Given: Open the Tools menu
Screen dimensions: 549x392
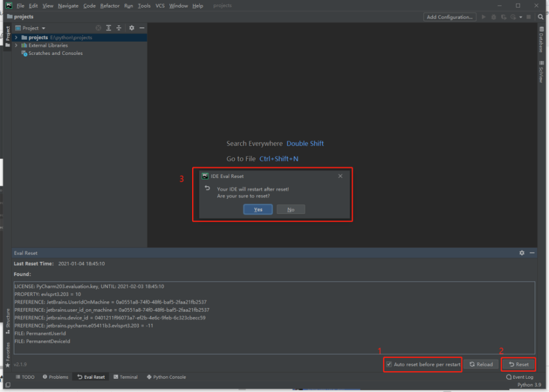Looking at the screenshot, I should pos(144,5).
